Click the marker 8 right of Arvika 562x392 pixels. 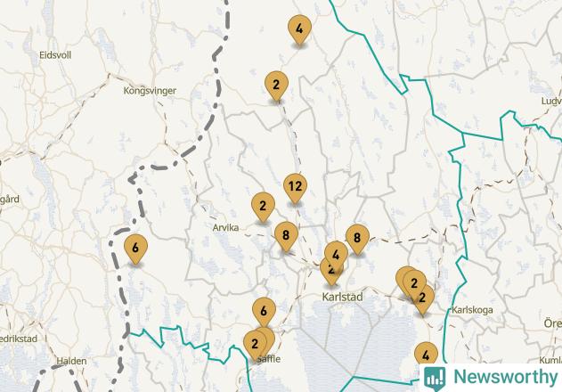point(286,236)
